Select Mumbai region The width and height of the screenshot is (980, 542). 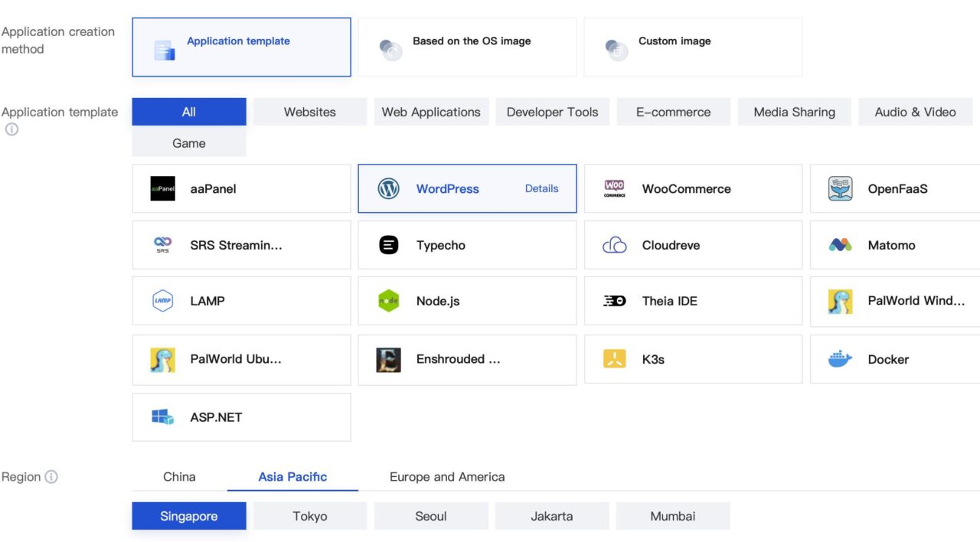pos(673,516)
